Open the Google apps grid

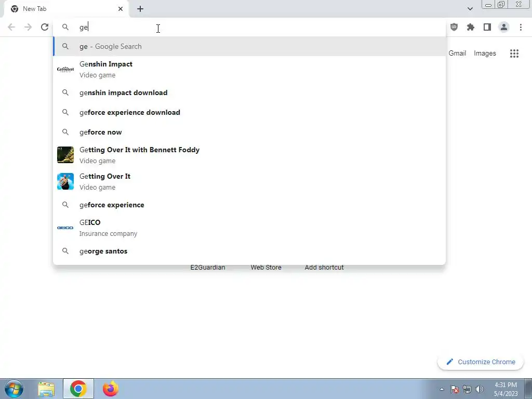514,54
